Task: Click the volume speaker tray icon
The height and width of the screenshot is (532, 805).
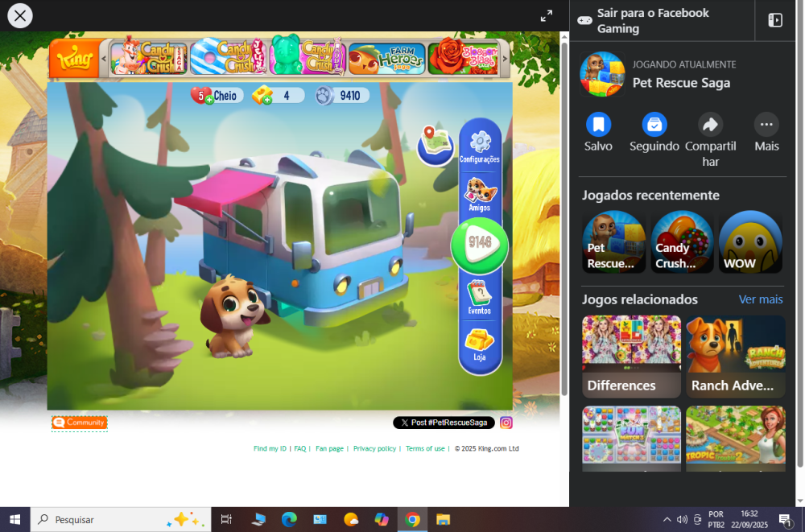Action: 682,520
